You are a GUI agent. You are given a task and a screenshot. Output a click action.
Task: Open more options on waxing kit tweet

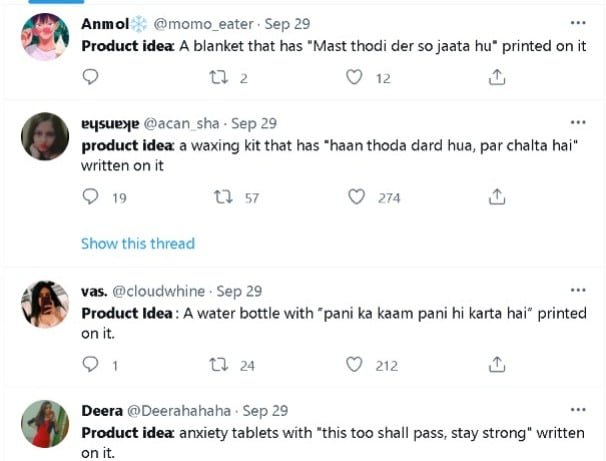pos(578,124)
